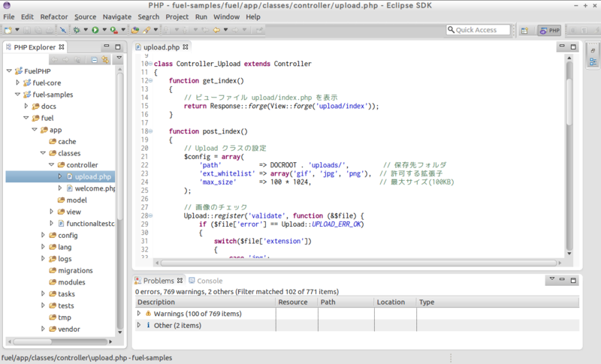
Task: Click the New file wizard icon
Action: (8, 30)
